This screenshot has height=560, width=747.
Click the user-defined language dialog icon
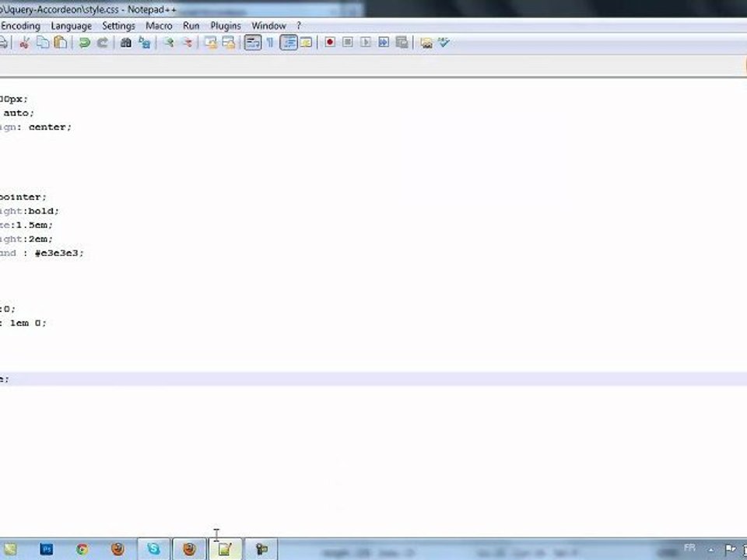coord(306,42)
